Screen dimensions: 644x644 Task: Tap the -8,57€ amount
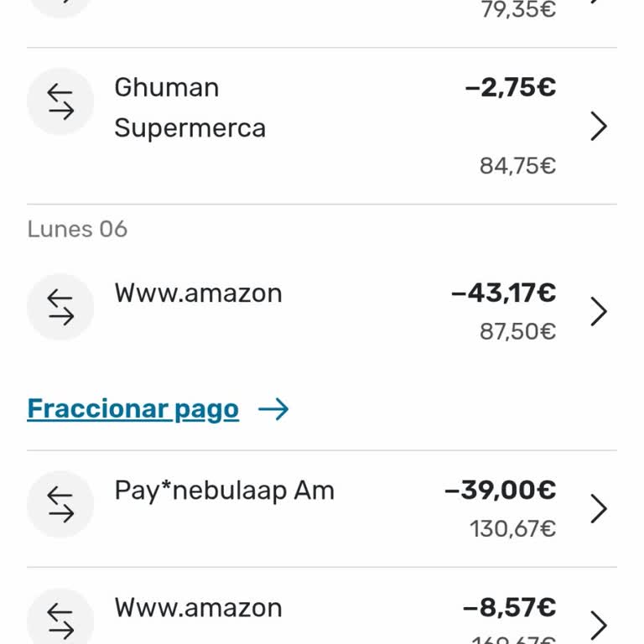(x=509, y=607)
